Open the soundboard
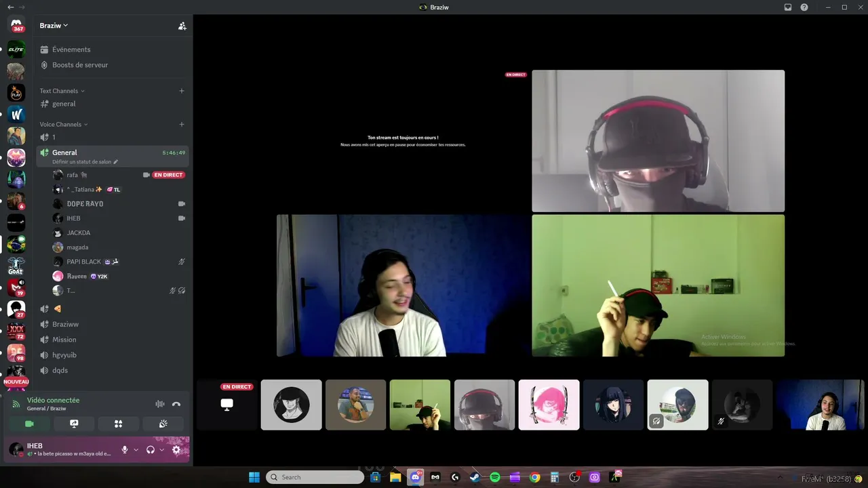 click(x=163, y=424)
